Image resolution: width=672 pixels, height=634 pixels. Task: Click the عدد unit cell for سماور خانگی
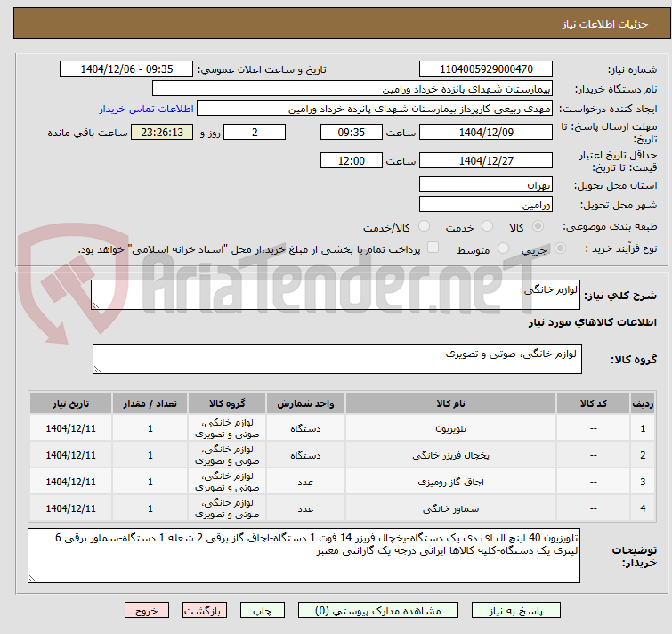305,508
